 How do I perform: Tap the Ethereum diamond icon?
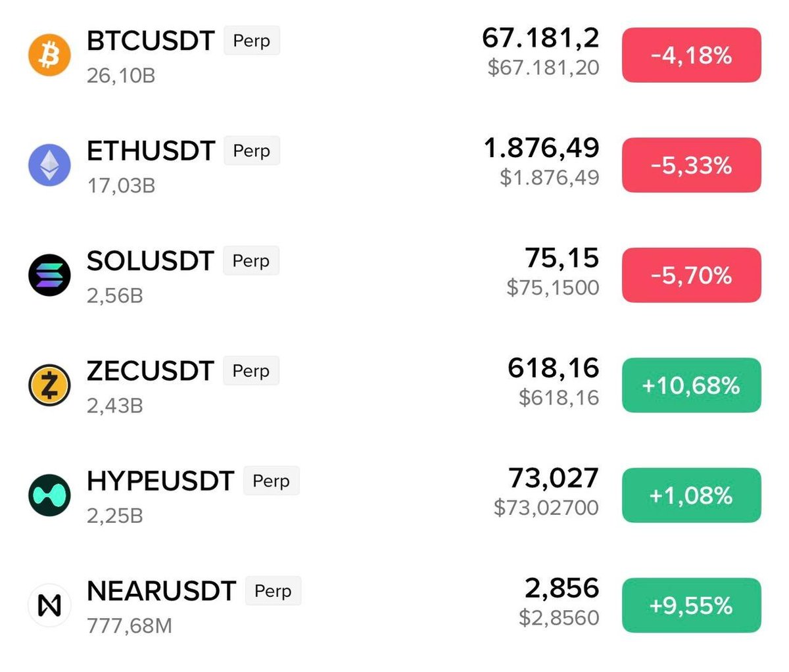[x=49, y=165]
